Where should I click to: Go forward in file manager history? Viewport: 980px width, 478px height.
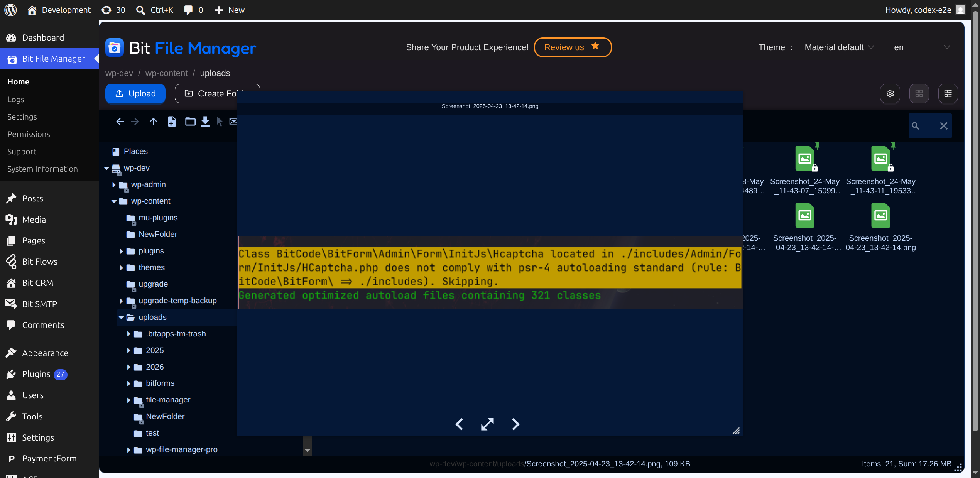135,122
